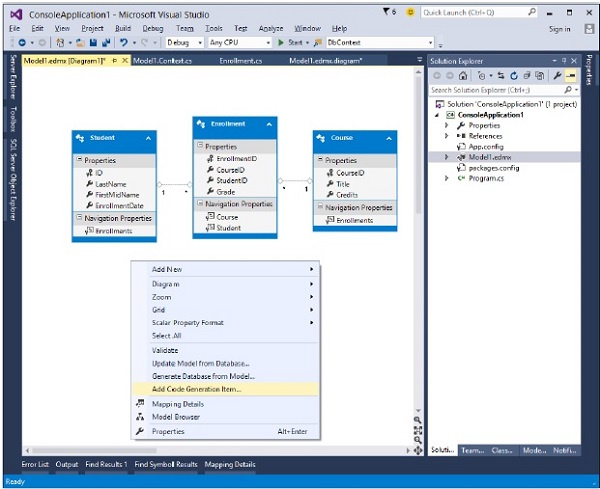Choose Add Code Generation Item from context menu
Viewport: 600px width, 489px height.
point(225,389)
